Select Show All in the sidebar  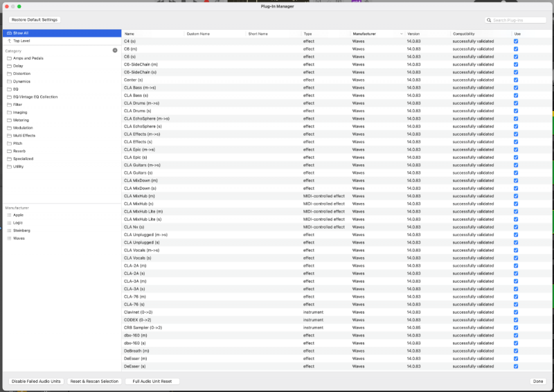tap(62, 33)
